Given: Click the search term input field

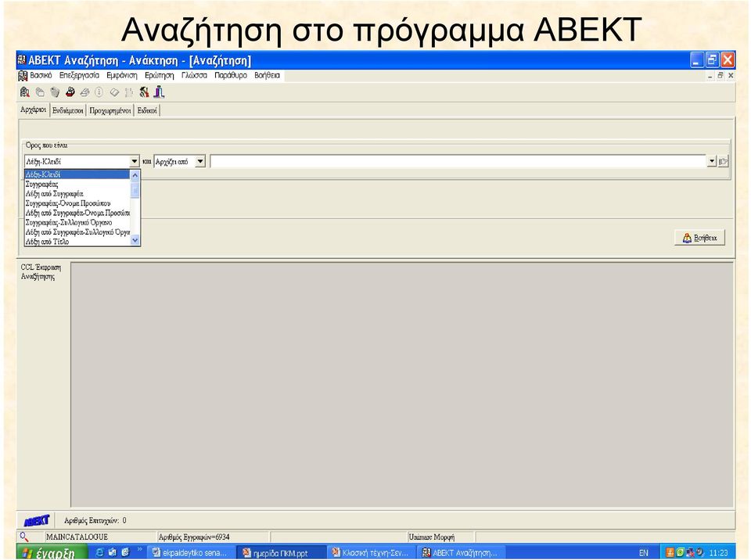Looking at the screenshot, I should (x=458, y=162).
